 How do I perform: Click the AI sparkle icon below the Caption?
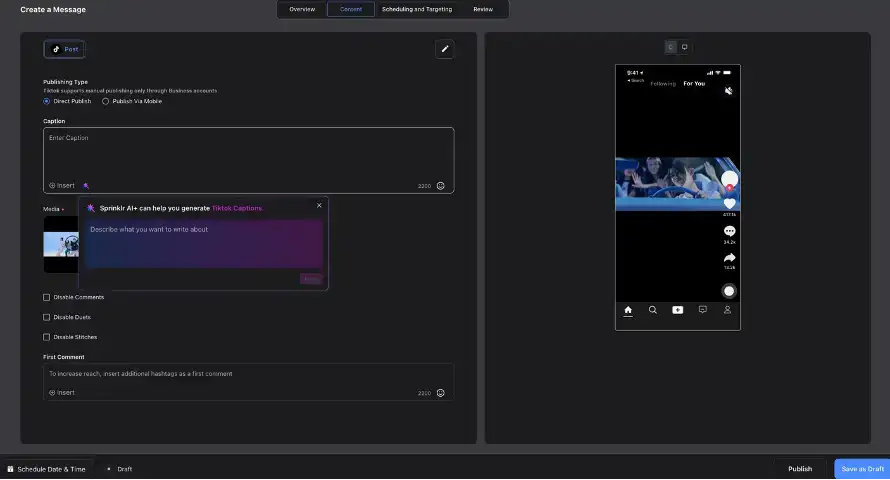pyautogui.click(x=86, y=186)
